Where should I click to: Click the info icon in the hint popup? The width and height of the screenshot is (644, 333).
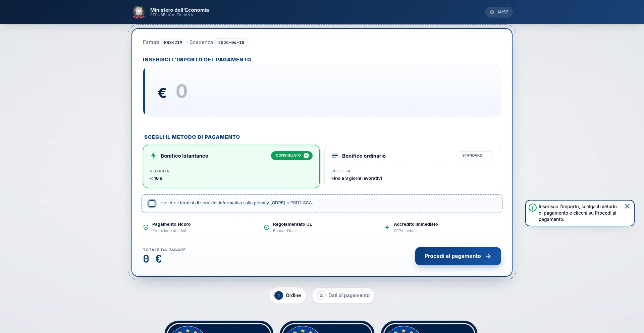532,208
